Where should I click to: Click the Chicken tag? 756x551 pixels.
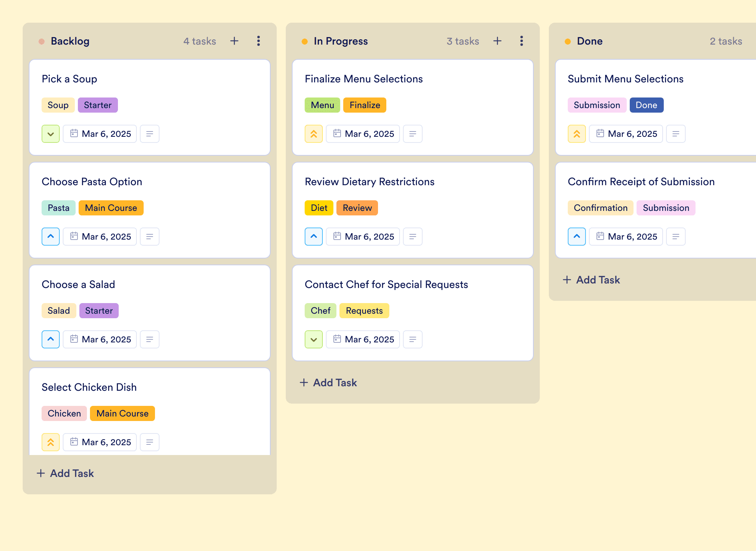click(64, 413)
